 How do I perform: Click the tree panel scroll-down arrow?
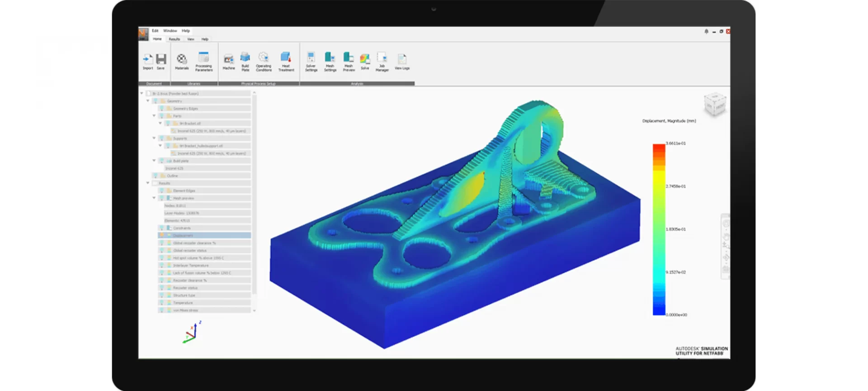[x=254, y=310]
